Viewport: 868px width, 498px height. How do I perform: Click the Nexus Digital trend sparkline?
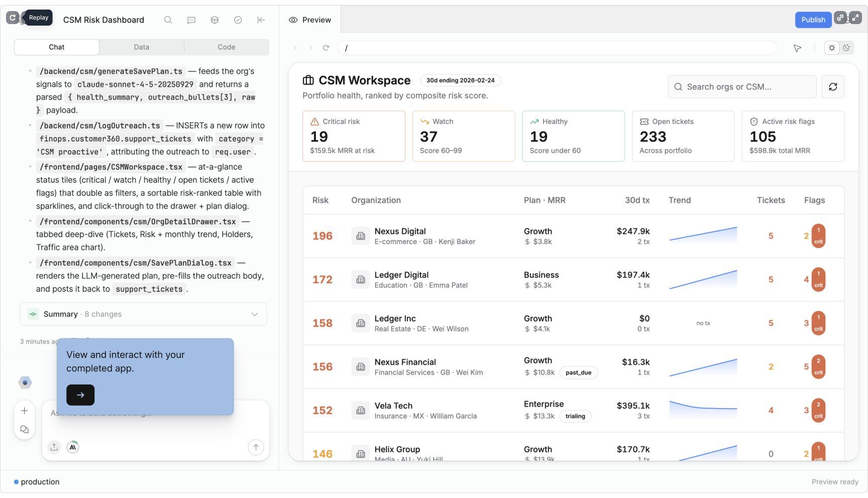click(703, 236)
